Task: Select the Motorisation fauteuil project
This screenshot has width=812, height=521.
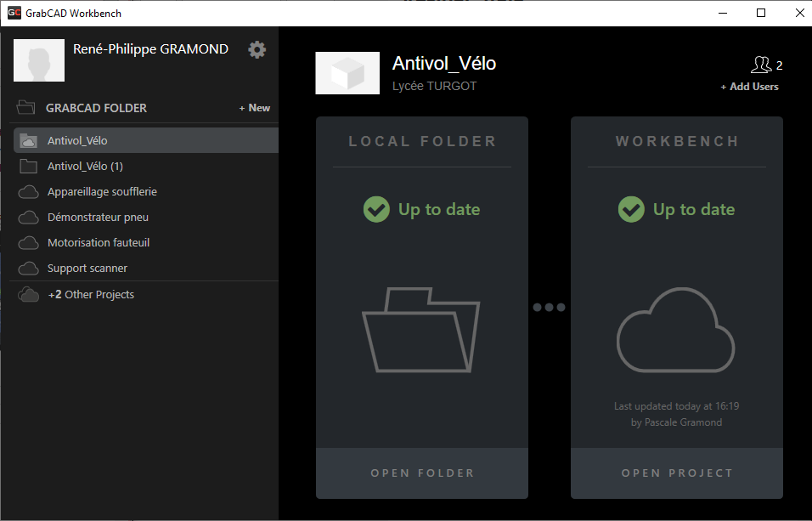Action: pos(146,242)
